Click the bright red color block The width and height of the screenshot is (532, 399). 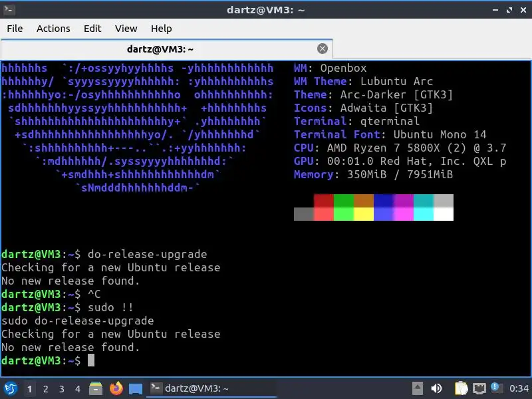pos(324,214)
